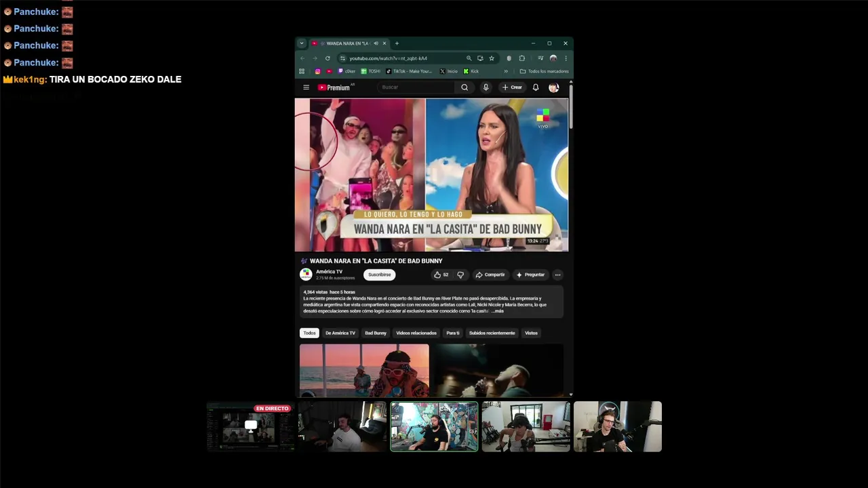Open YouTube notifications bell
Screen dimensions: 868x488
point(536,87)
